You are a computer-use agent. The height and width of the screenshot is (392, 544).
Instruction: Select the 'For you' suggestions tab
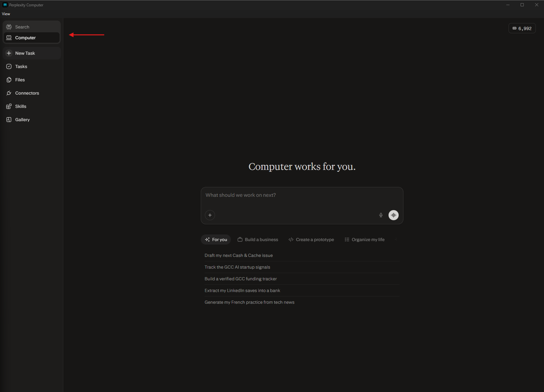click(216, 240)
